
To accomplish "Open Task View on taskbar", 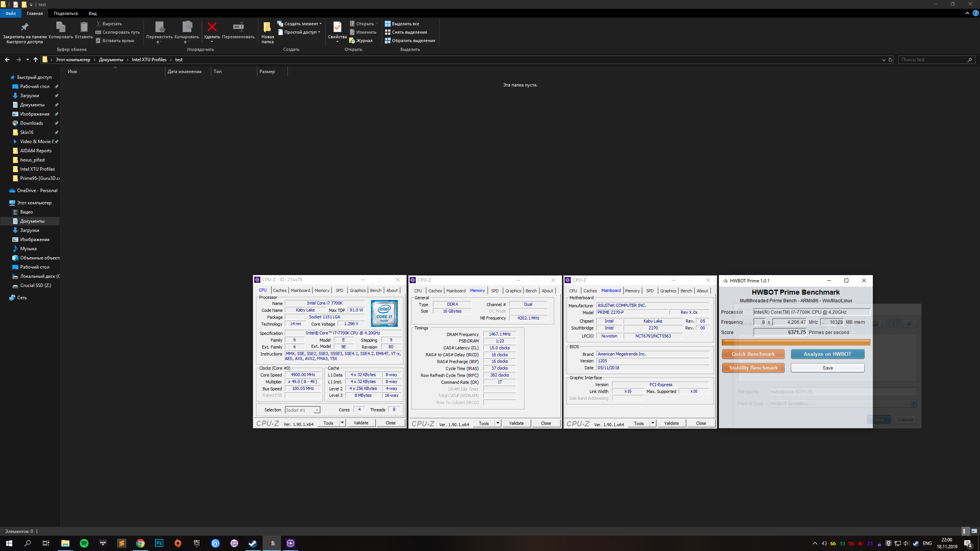I will point(46,543).
